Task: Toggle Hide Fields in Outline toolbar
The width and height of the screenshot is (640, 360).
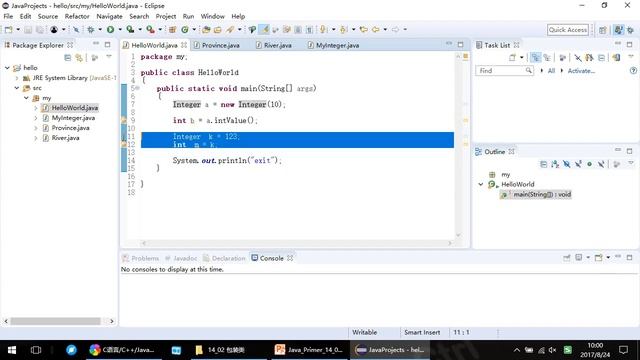Action: coord(567,164)
